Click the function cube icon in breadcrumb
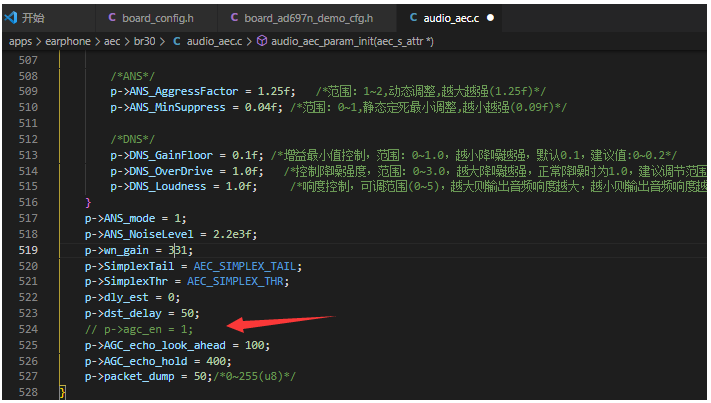711x403 pixels. (x=262, y=41)
